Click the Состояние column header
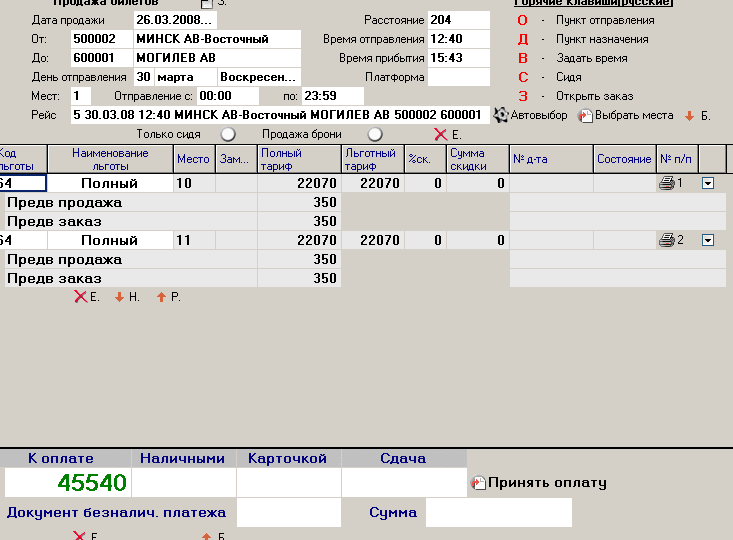This screenshot has height=540, width=733. [x=625, y=159]
